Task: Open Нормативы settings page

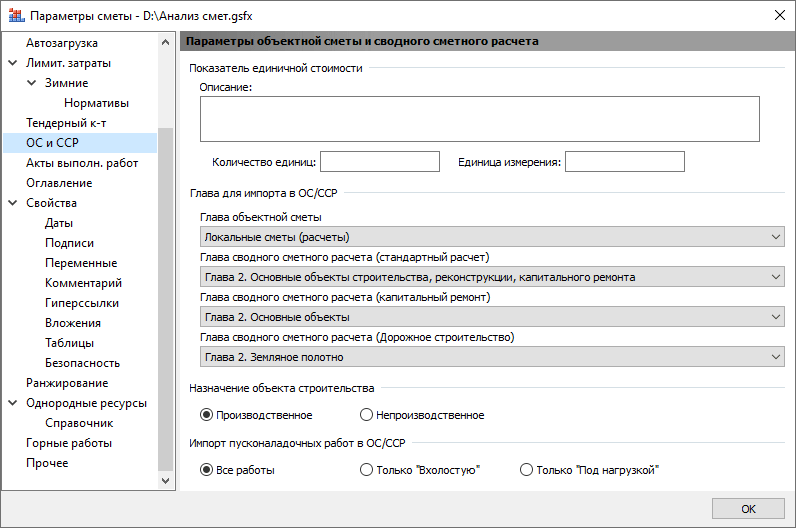Action: tap(96, 103)
